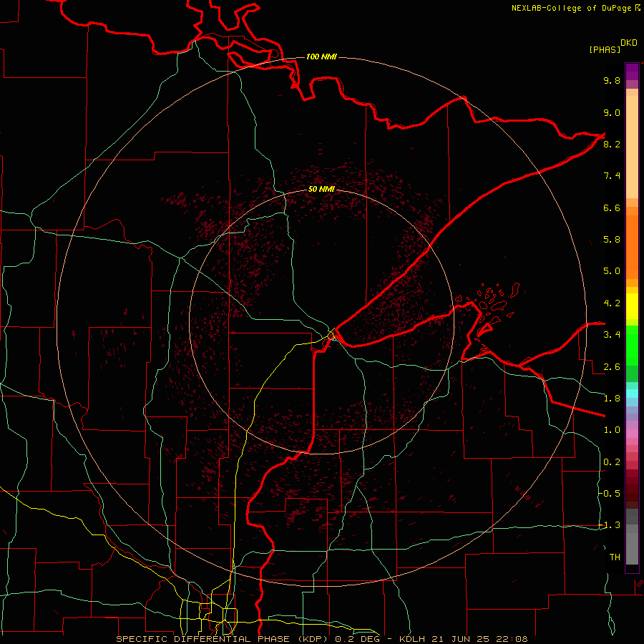
Task: Click the SPECIFIC DIFFERENTIAL PHASE (KDP) caption
Action: click(223, 639)
